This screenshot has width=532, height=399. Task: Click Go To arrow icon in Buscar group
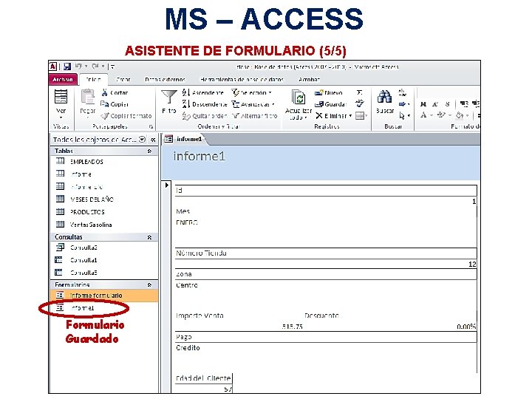(403, 104)
